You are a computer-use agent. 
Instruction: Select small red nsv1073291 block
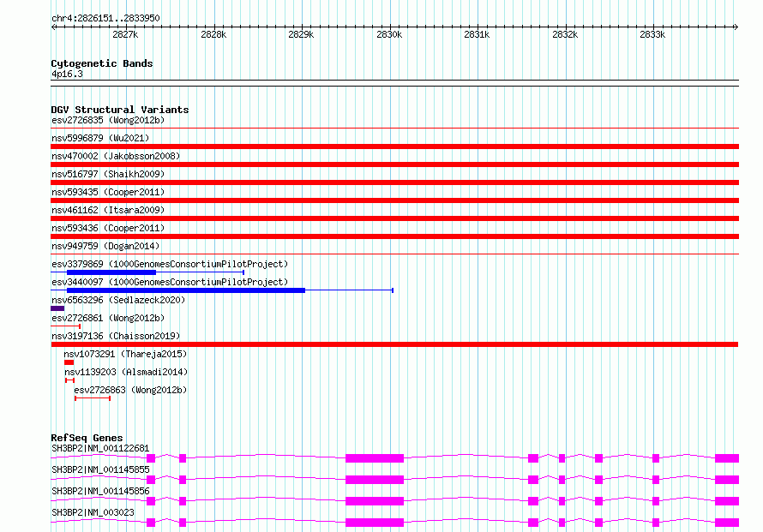[69, 362]
